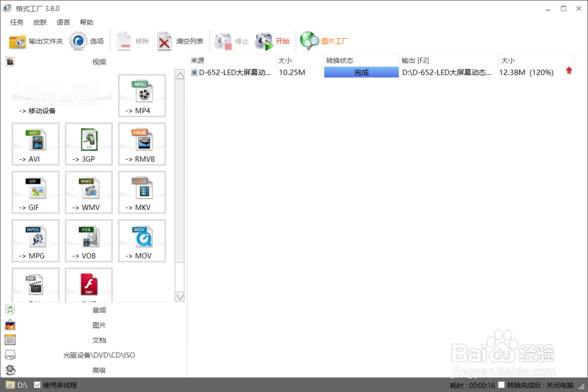The image size is (588, 392).
Task: Select the GIF conversion format
Action: (x=35, y=192)
